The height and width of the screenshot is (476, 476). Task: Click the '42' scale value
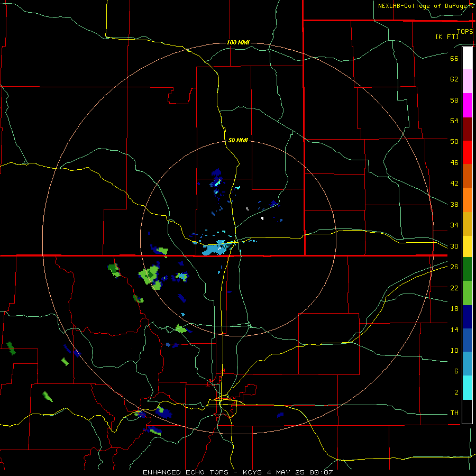pos(454,184)
